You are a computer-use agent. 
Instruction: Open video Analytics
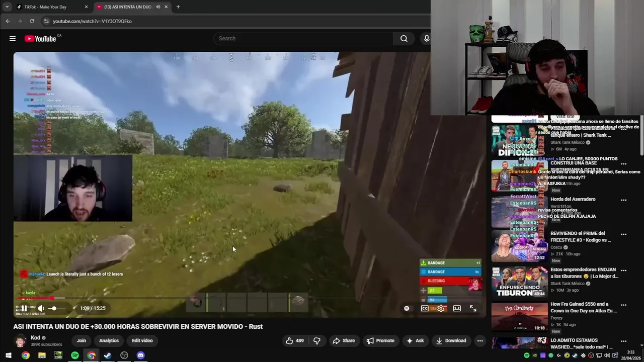pyautogui.click(x=109, y=340)
